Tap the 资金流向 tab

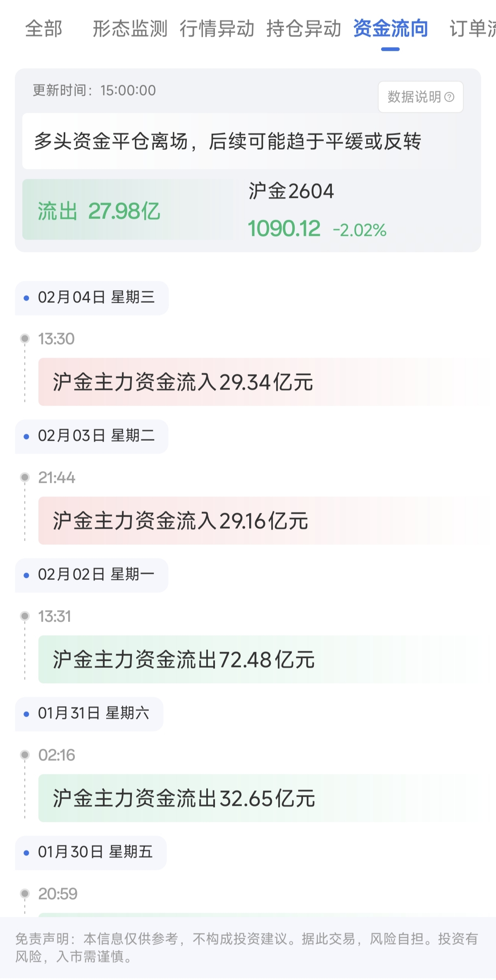pos(390,29)
